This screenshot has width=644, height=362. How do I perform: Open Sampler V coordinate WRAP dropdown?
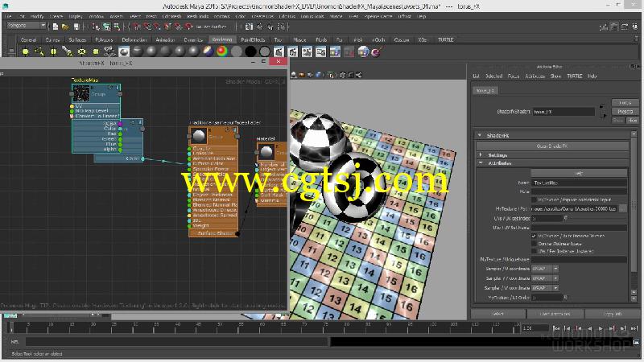pyautogui.click(x=545, y=278)
